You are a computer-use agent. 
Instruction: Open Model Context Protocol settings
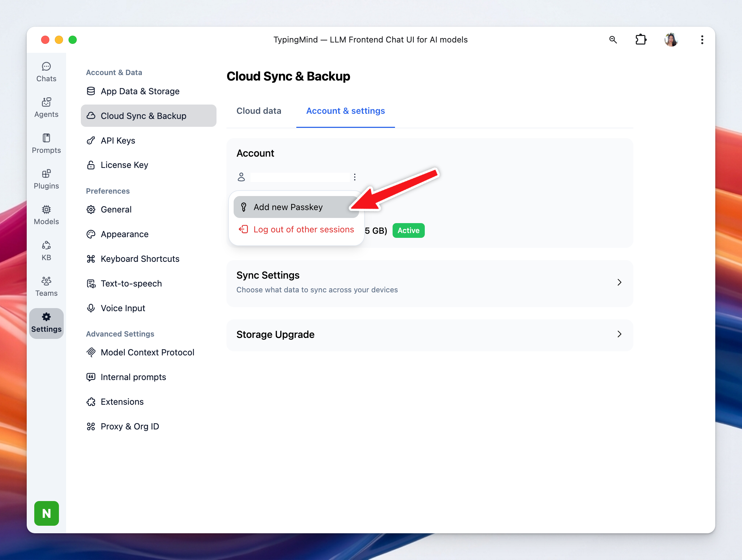[147, 352]
